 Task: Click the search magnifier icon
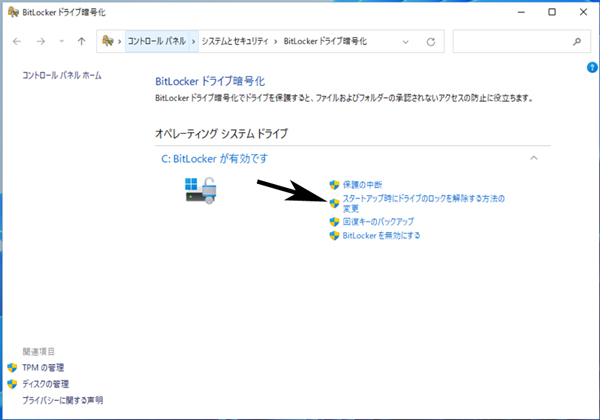tap(577, 41)
